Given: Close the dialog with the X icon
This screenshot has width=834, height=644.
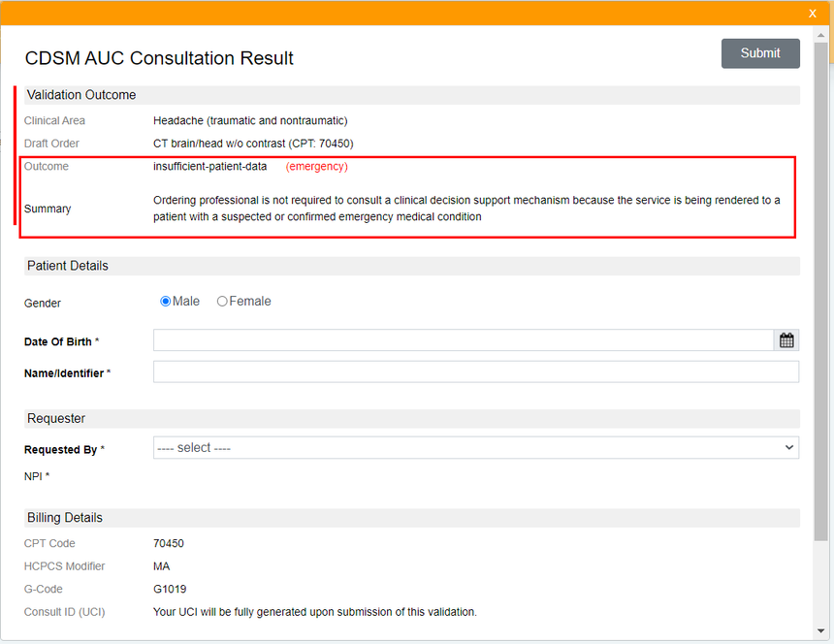Looking at the screenshot, I should point(813,14).
